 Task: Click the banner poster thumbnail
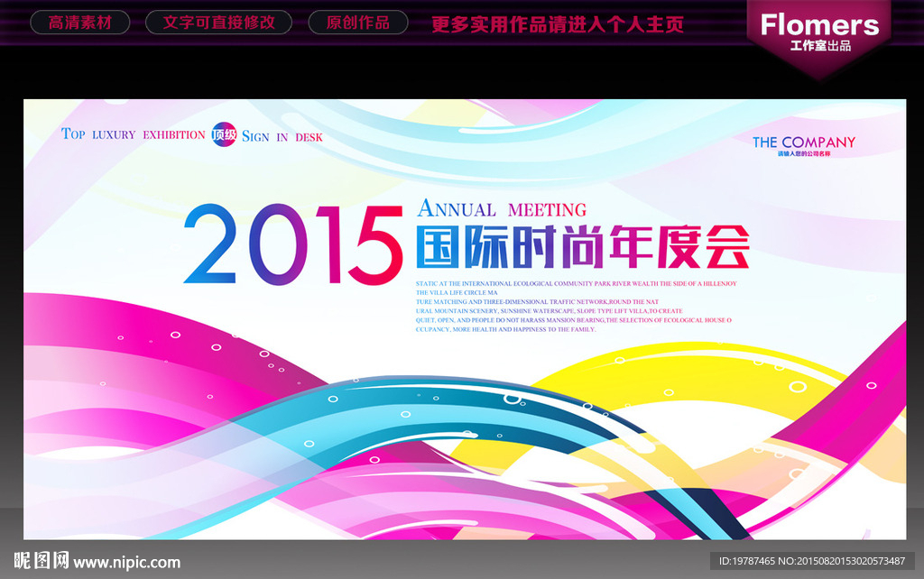pyautogui.click(x=465, y=319)
